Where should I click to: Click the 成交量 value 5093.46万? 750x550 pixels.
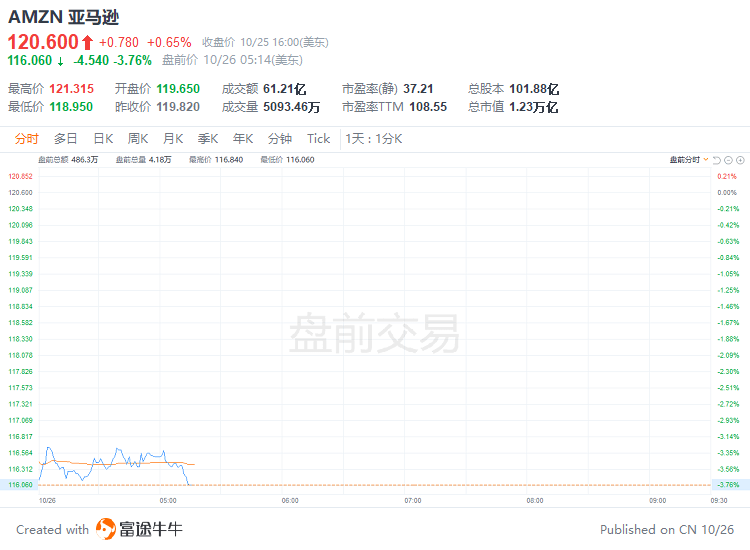tap(291, 107)
